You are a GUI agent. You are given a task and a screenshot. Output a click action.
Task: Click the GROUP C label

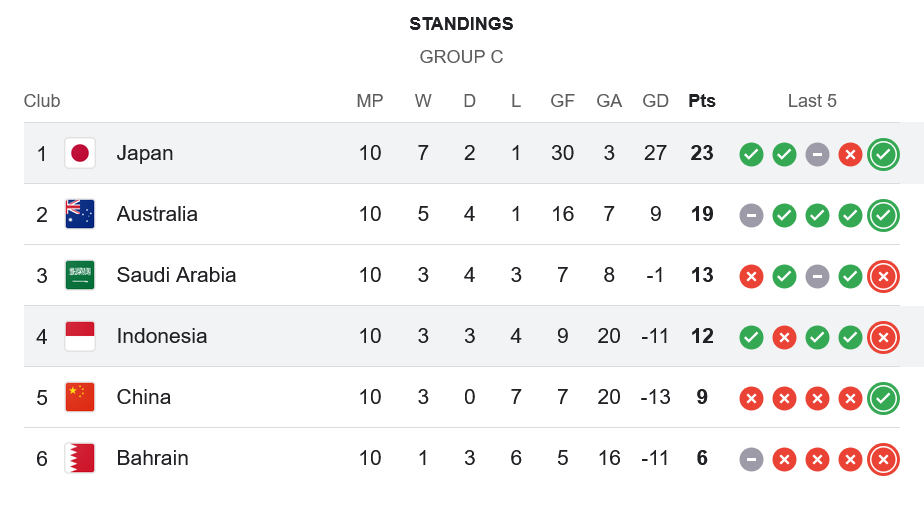[x=461, y=57]
